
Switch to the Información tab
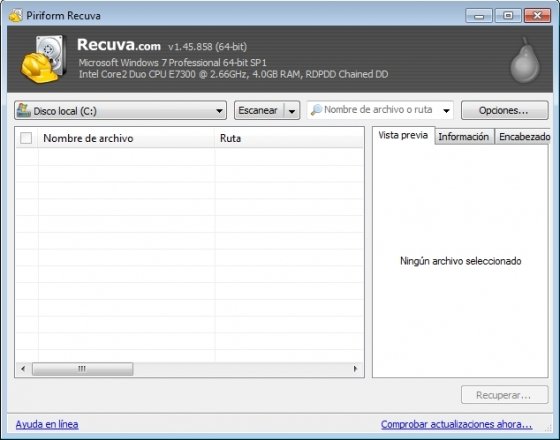click(x=464, y=137)
